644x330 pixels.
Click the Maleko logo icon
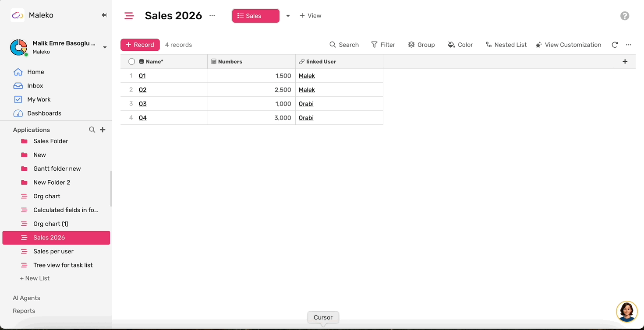click(x=18, y=15)
